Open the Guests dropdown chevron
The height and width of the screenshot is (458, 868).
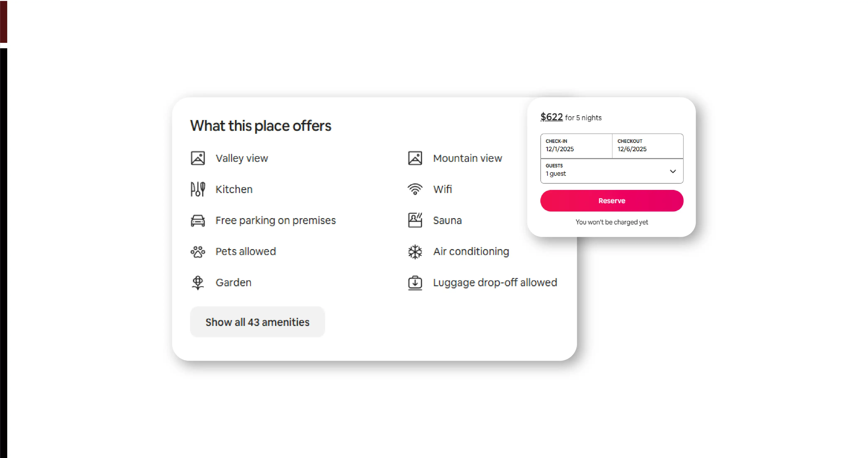pyautogui.click(x=673, y=171)
